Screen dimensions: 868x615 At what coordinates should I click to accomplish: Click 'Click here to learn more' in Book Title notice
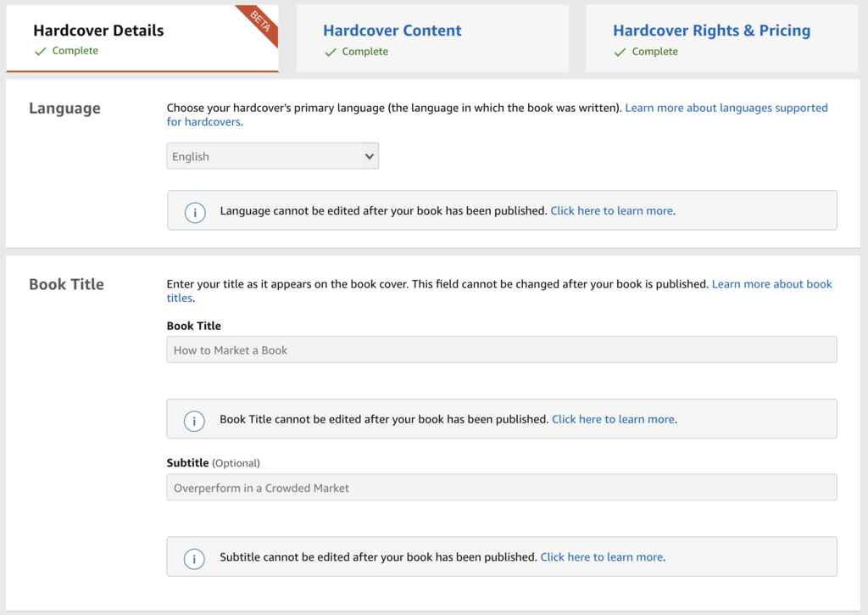(x=613, y=419)
